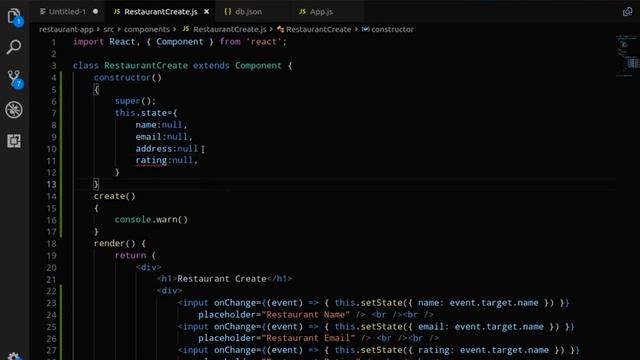Viewport: 640px width, 360px height.
Task: Click restaurant-app in the breadcrumb
Action: click(x=66, y=29)
